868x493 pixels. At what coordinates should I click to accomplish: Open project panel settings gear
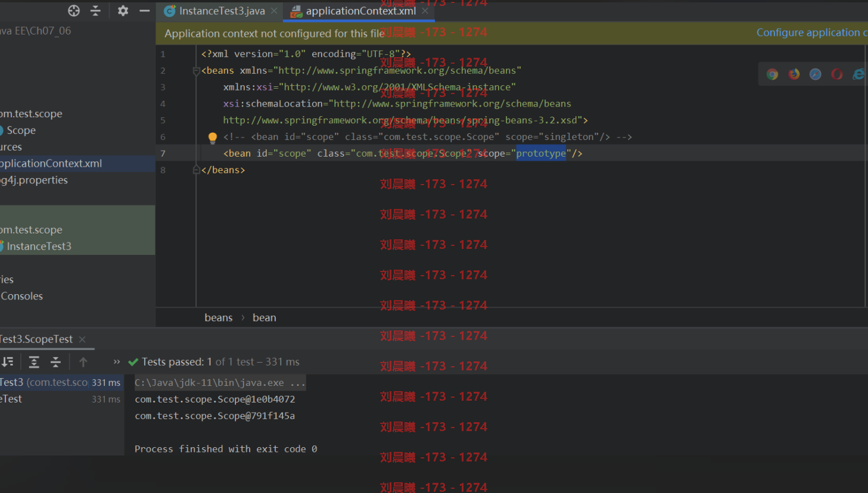coord(123,11)
